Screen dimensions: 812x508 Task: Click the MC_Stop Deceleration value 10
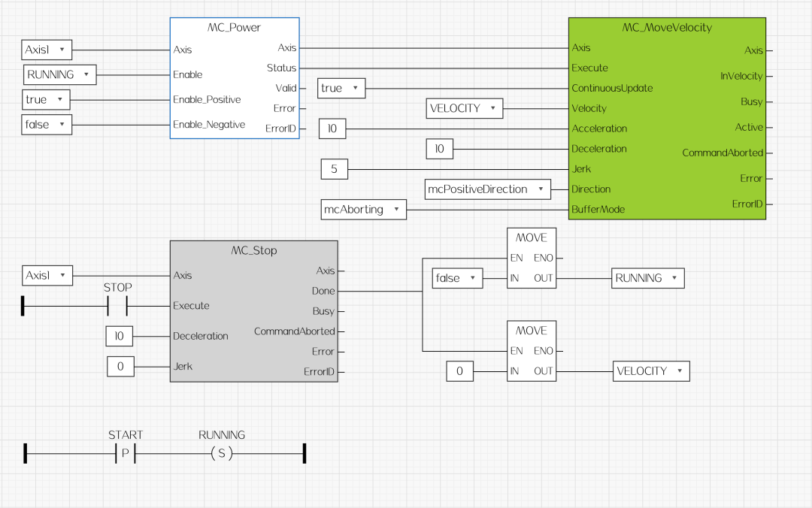click(119, 336)
